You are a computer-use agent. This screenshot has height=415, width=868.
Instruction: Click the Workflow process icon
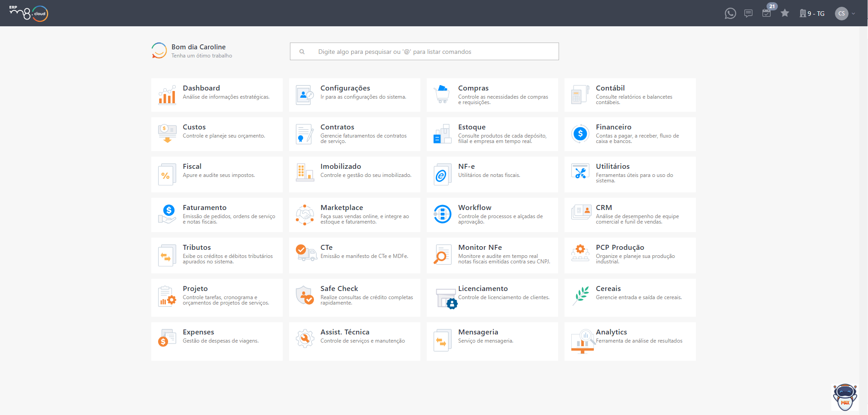click(443, 214)
